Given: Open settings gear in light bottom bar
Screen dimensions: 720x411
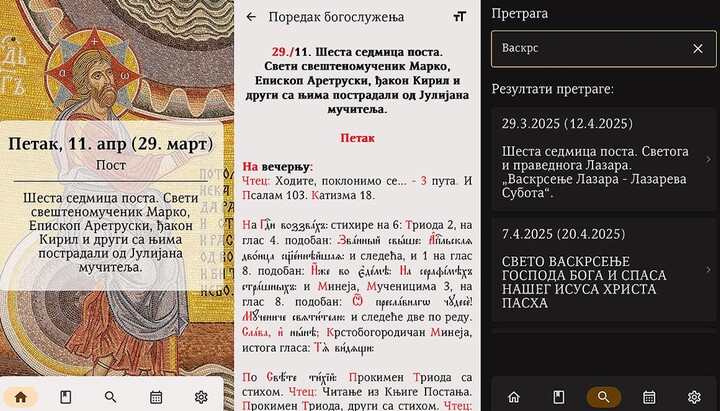Looking at the screenshot, I should pos(201,397).
